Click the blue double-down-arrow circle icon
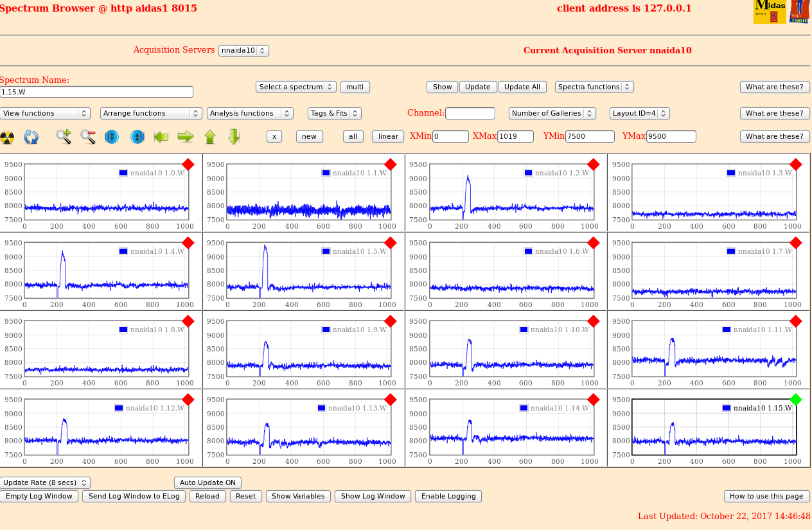 (112, 137)
